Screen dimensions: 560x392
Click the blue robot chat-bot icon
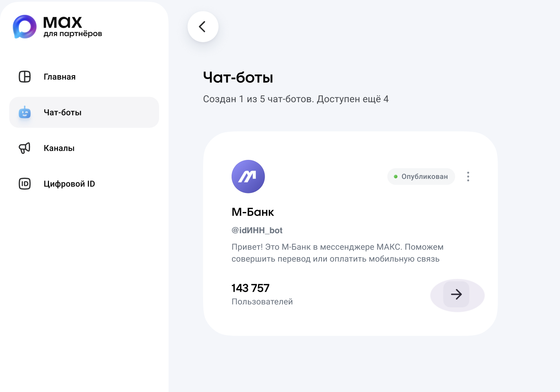[x=25, y=112]
